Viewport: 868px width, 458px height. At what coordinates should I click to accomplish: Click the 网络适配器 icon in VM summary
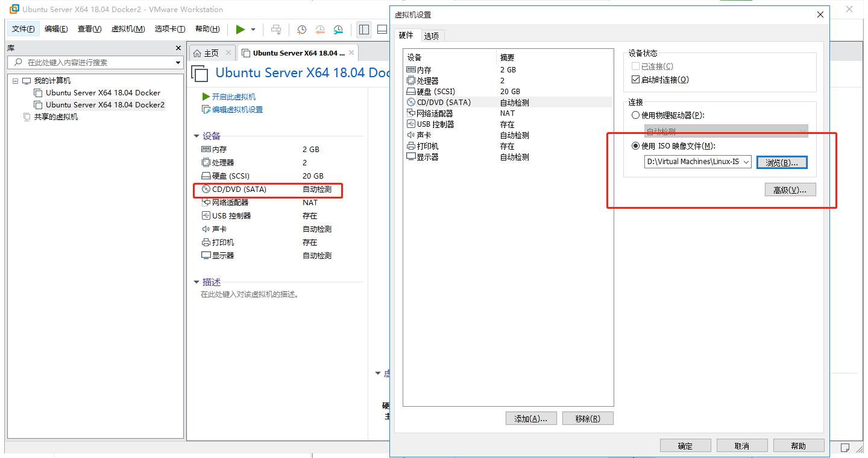[206, 203]
